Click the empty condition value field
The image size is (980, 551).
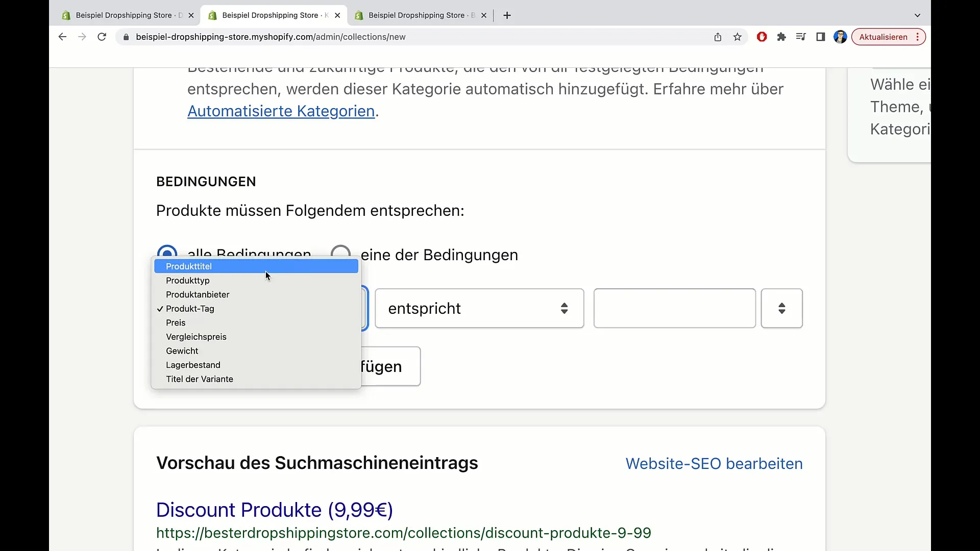point(674,308)
